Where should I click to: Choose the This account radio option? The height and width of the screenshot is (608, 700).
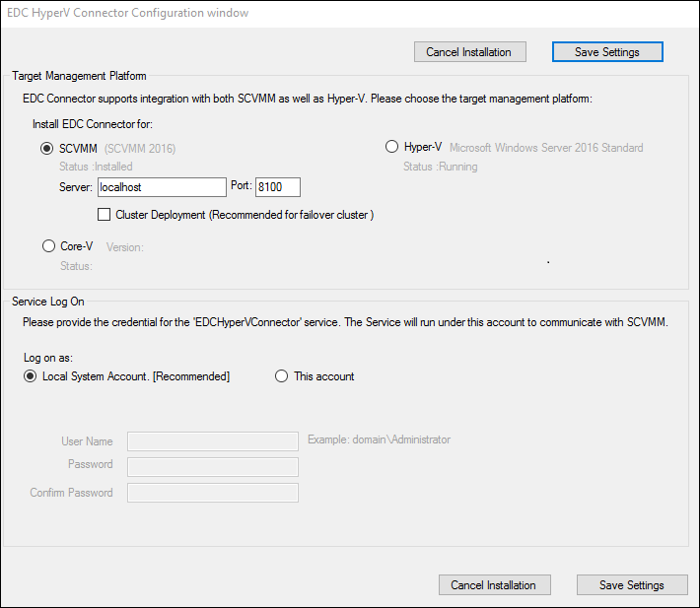281,376
